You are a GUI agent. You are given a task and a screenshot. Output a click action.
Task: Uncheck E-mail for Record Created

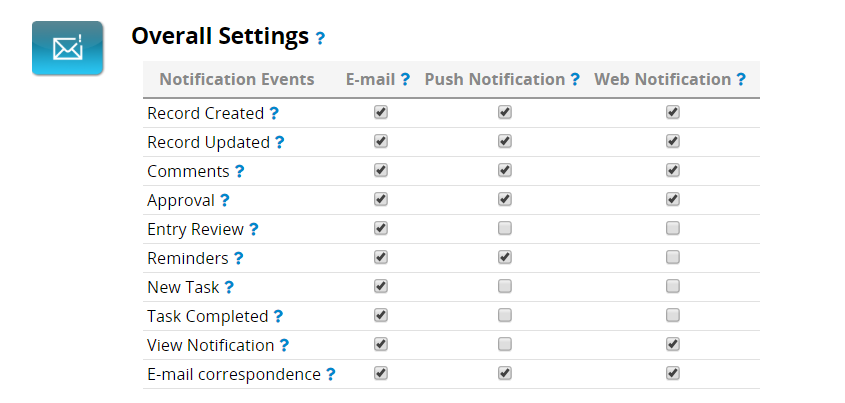pos(381,112)
